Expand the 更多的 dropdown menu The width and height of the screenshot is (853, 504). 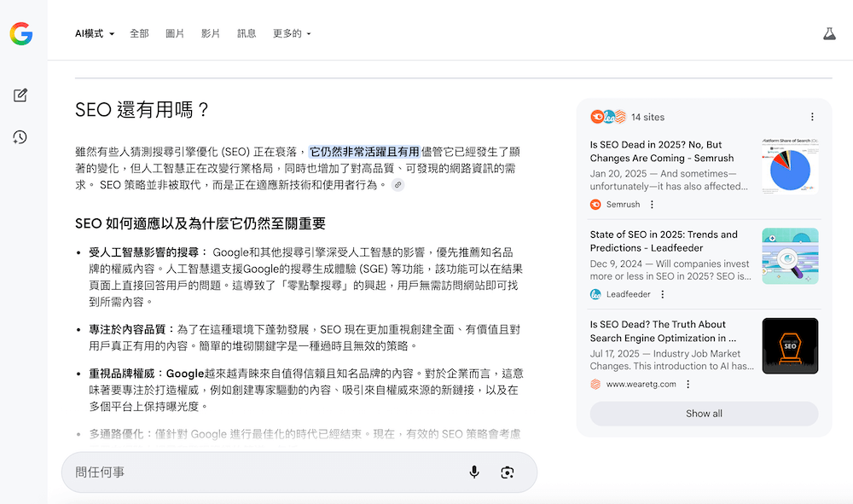(x=292, y=34)
